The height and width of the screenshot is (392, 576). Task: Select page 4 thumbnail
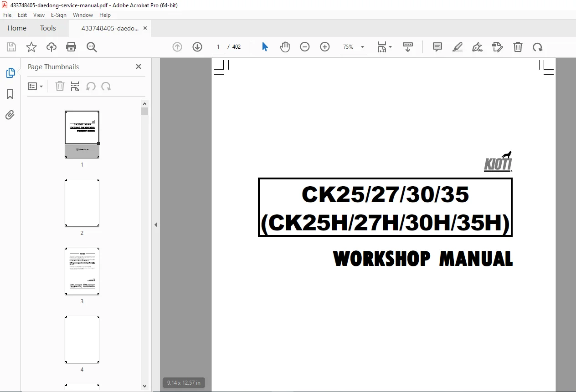[x=82, y=340]
